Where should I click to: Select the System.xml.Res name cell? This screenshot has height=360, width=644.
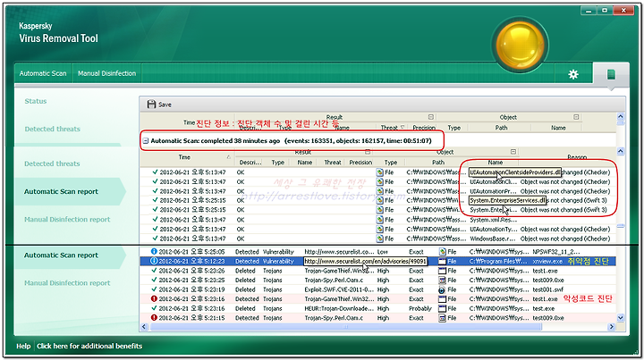pos(493,220)
